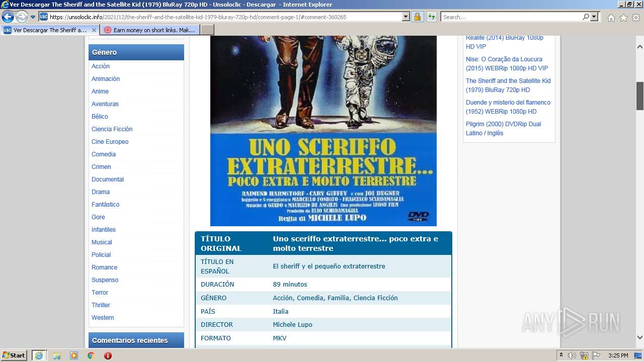
Task: Open Favorites star icon
Action: click(623, 18)
